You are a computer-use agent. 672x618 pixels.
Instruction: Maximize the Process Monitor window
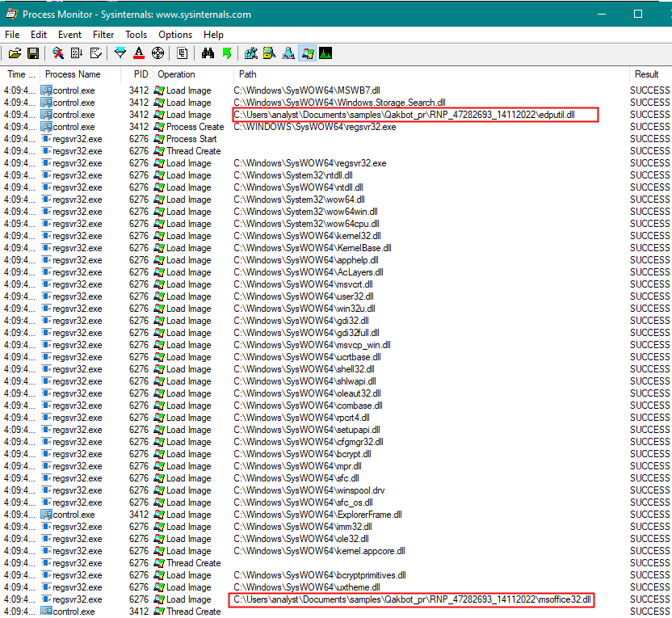point(638,15)
